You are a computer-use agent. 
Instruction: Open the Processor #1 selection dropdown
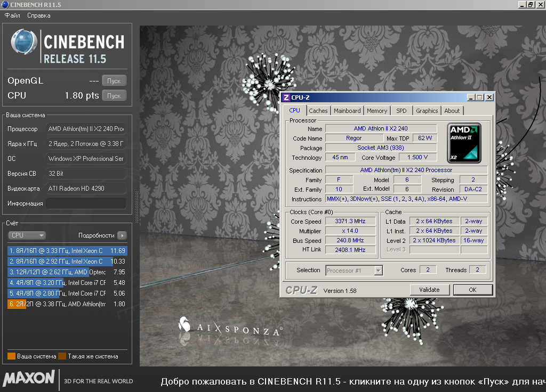pyautogui.click(x=355, y=271)
